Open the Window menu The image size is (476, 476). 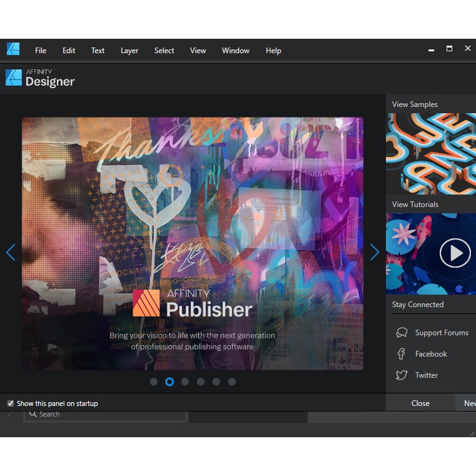[x=235, y=51]
